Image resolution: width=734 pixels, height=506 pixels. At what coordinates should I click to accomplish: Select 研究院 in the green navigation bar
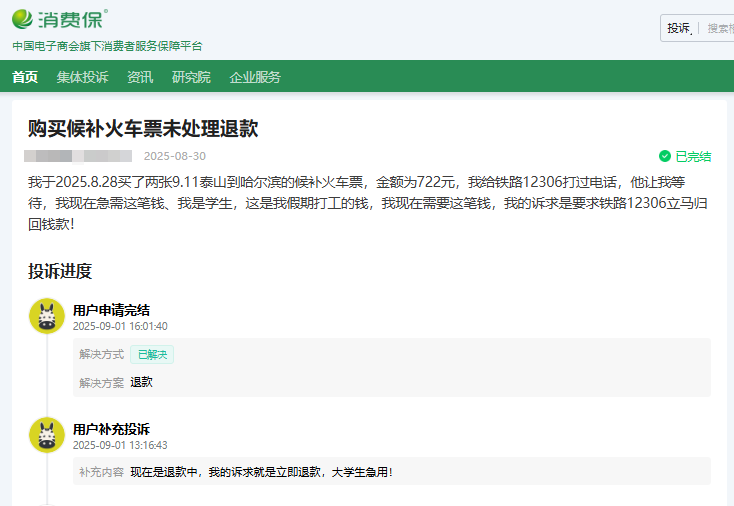click(191, 77)
